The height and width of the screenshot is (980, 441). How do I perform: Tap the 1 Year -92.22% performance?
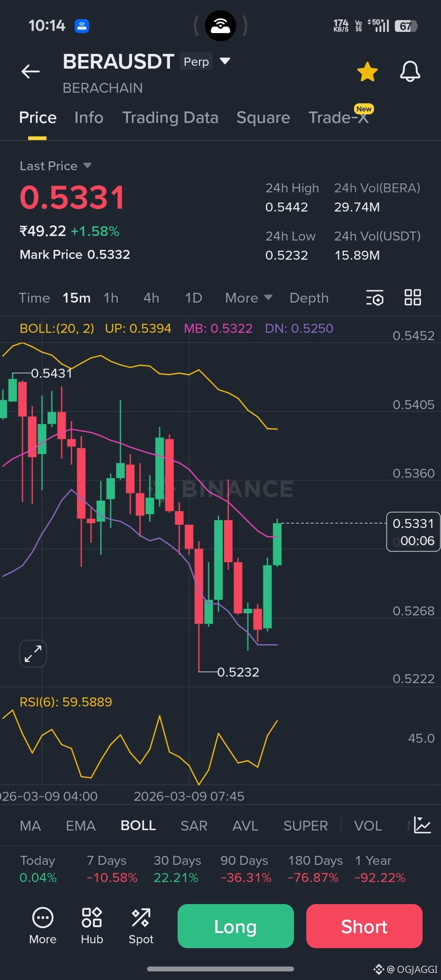[x=380, y=869]
